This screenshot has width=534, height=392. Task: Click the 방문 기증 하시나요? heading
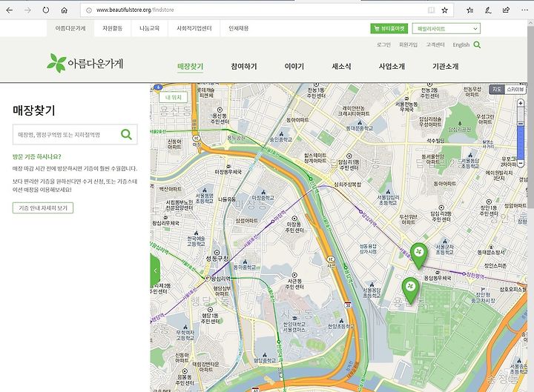[37, 156]
